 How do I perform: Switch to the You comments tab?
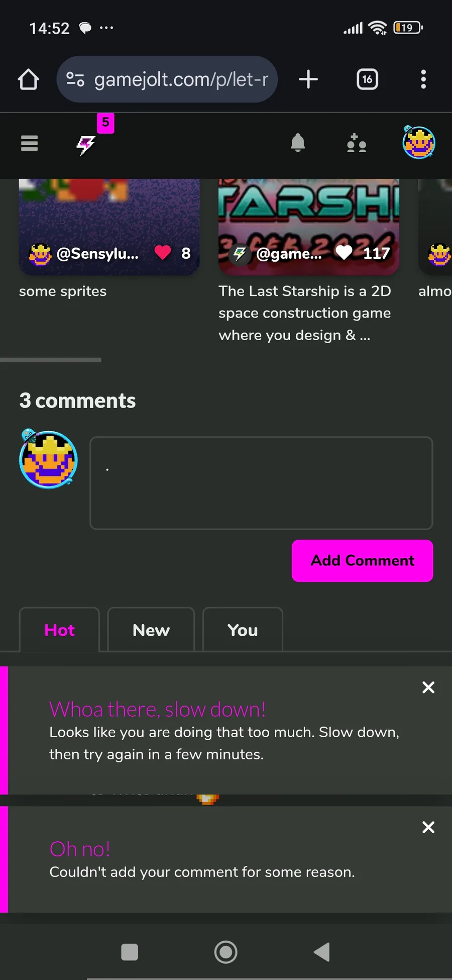point(243,630)
